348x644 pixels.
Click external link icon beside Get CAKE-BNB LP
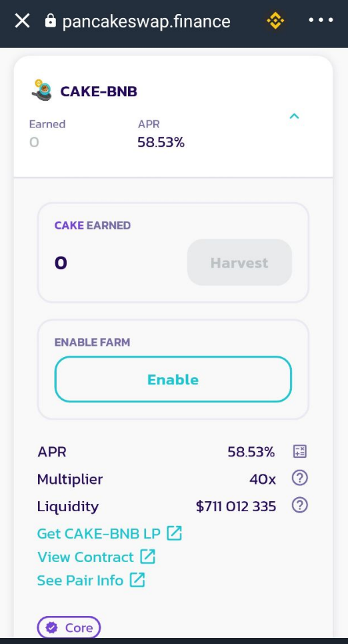pos(174,533)
